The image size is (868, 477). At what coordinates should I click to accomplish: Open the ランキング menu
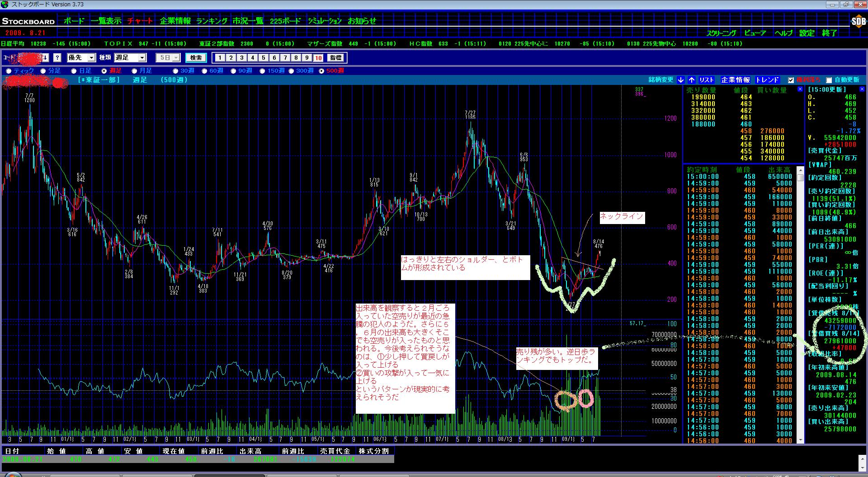click(212, 21)
